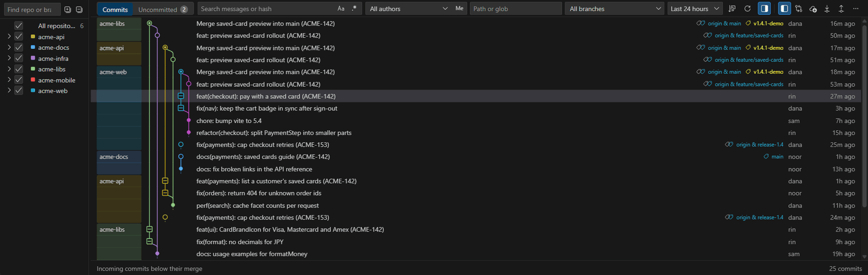This screenshot has height=275, width=868.
Task: Click the v1.4.1-demo tag on acme-libs merge
Action: (x=768, y=23)
